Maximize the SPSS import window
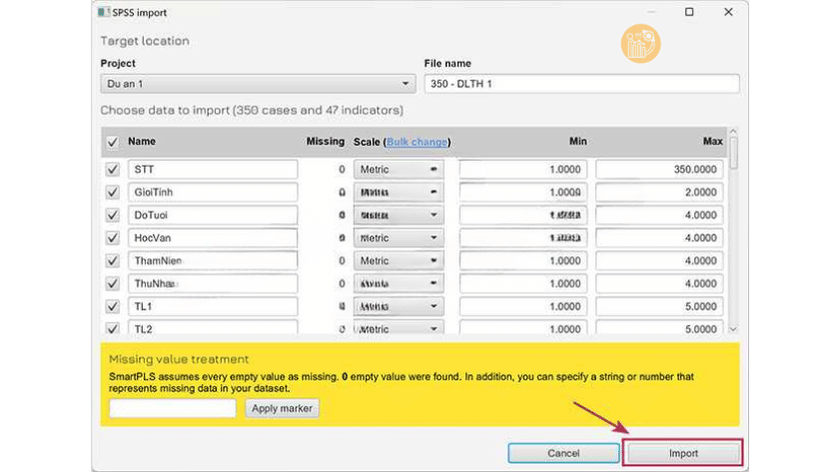The width and height of the screenshot is (840, 472). coord(689,12)
